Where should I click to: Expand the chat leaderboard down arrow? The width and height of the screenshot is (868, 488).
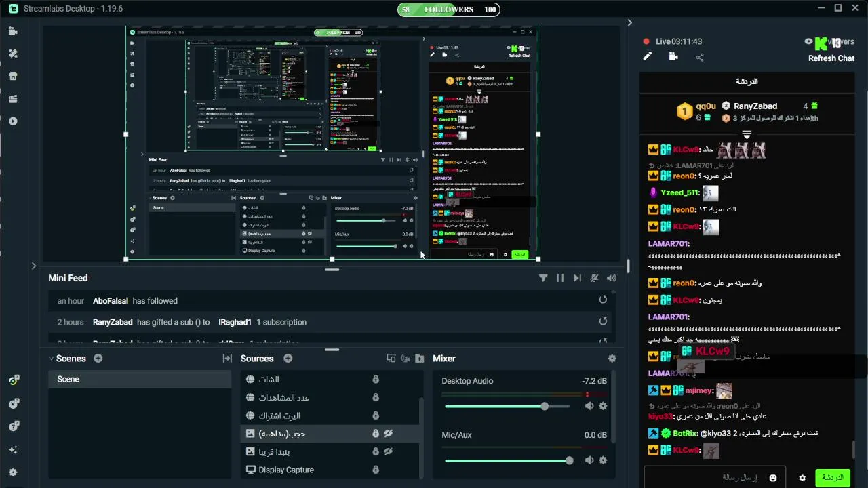[x=747, y=134]
